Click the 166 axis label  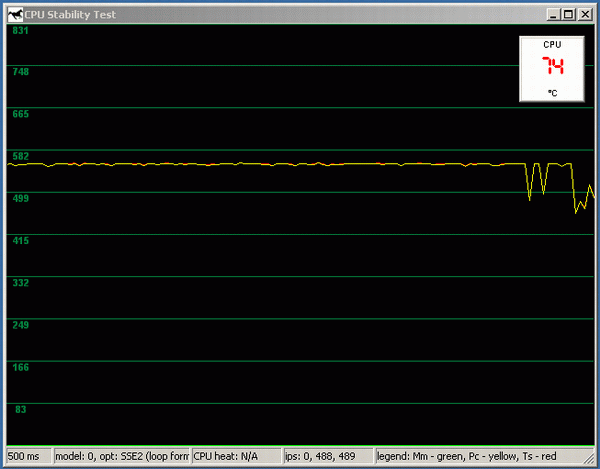pos(20,368)
